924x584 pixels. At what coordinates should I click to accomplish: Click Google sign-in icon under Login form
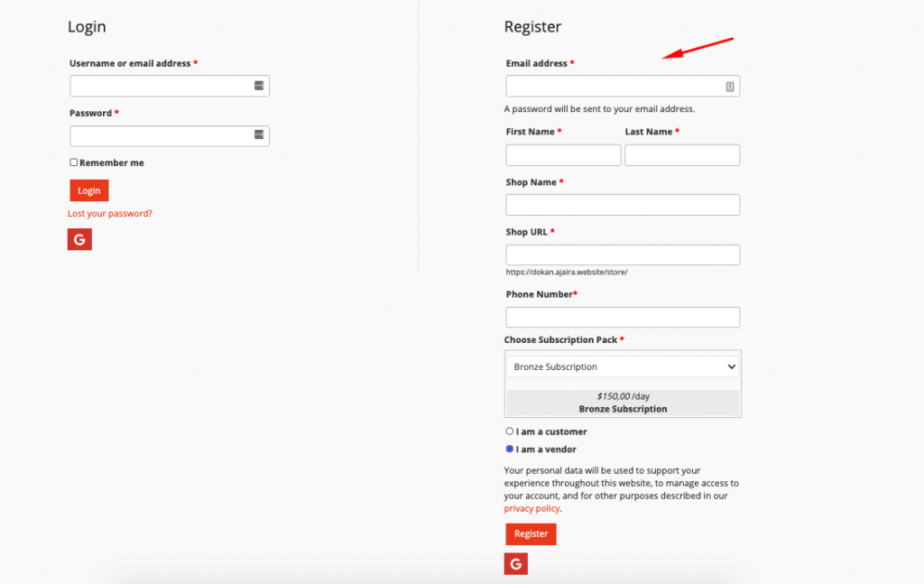point(79,239)
